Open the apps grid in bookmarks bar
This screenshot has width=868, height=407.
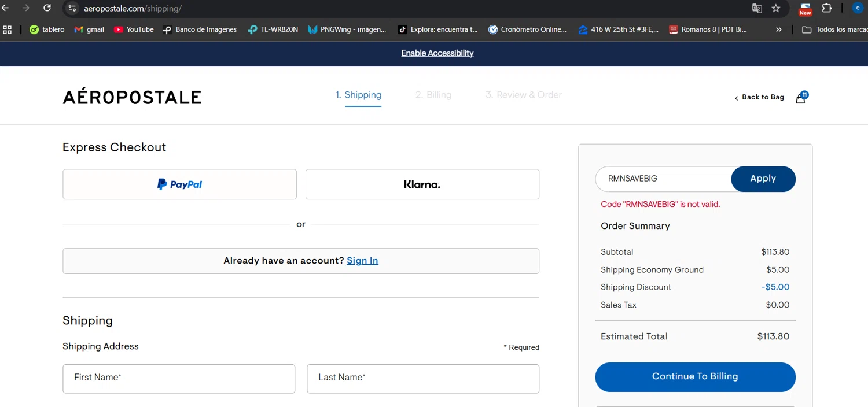[x=7, y=29]
